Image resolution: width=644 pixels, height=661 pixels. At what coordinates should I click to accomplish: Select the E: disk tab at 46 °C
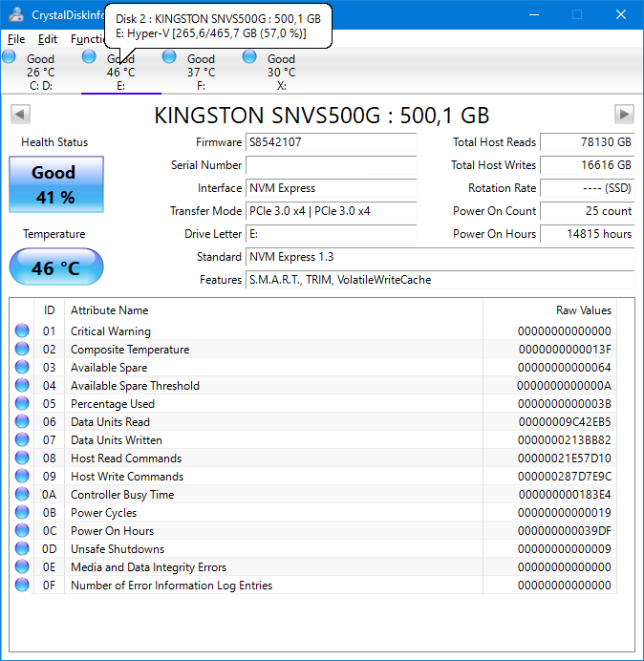[121, 72]
